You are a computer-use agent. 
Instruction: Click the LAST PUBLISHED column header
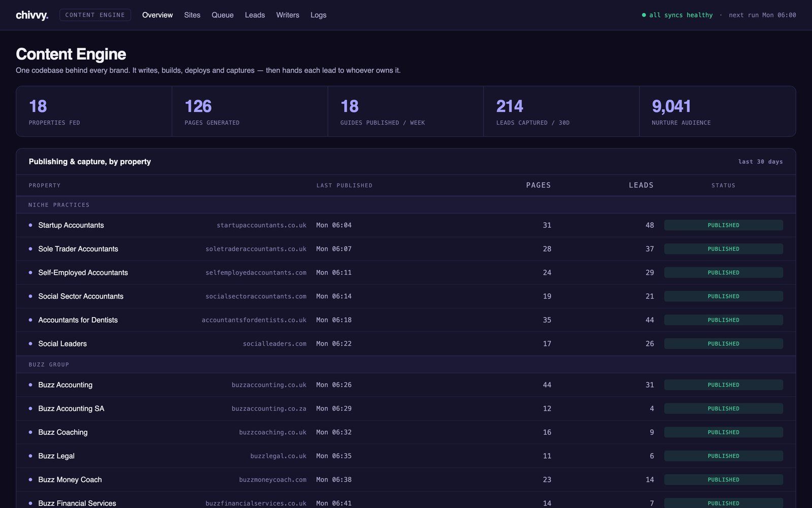pos(345,185)
